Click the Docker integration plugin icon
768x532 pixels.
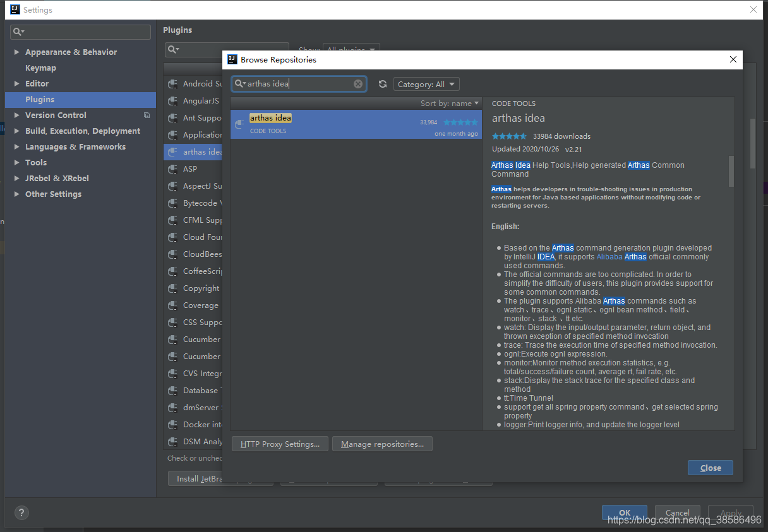pyautogui.click(x=172, y=425)
